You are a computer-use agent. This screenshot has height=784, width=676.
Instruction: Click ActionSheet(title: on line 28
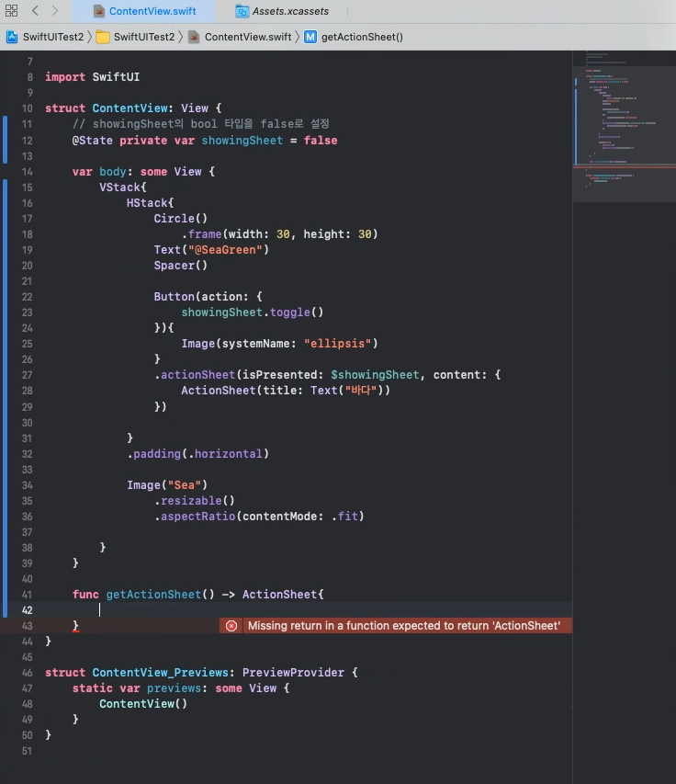tap(242, 391)
